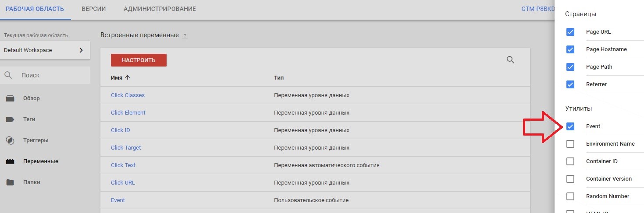Tick the Random Number checkbox

tap(570, 196)
